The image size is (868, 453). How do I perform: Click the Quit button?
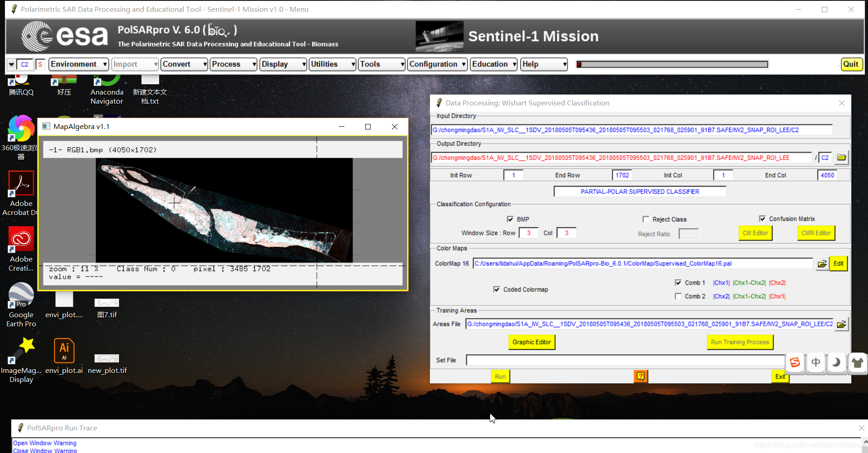pyautogui.click(x=851, y=64)
